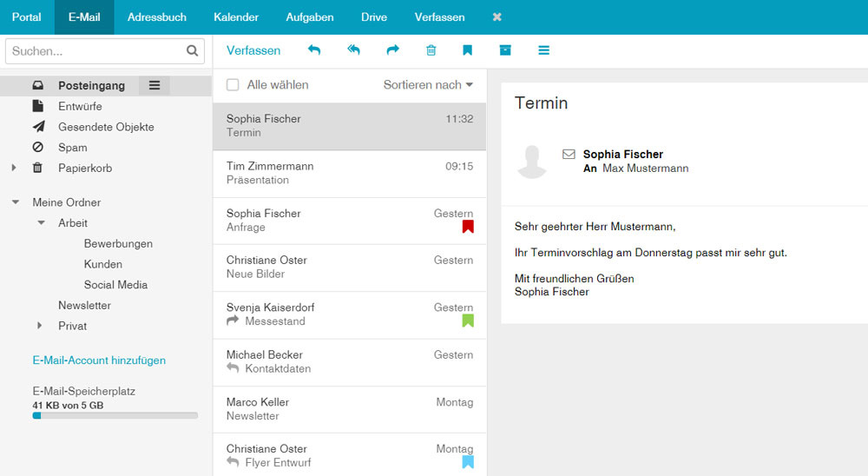Click E-Mail-Account hinzufügen link

[99, 360]
